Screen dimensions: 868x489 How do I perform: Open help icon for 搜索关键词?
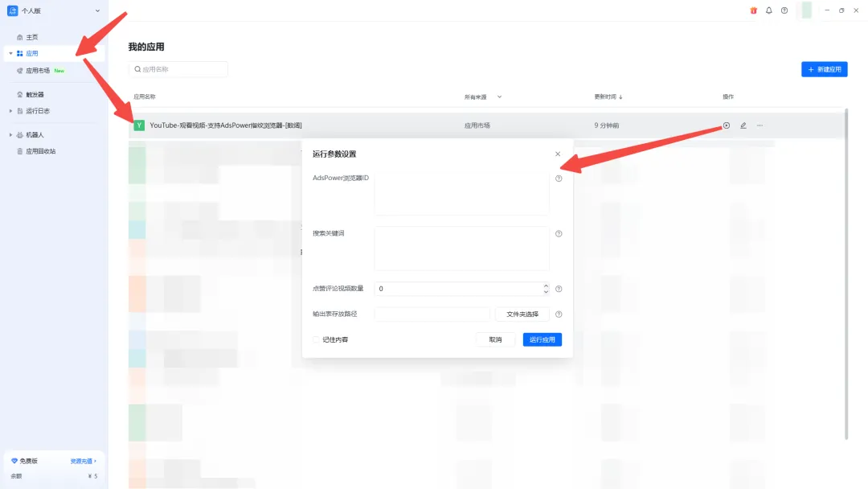[559, 234]
